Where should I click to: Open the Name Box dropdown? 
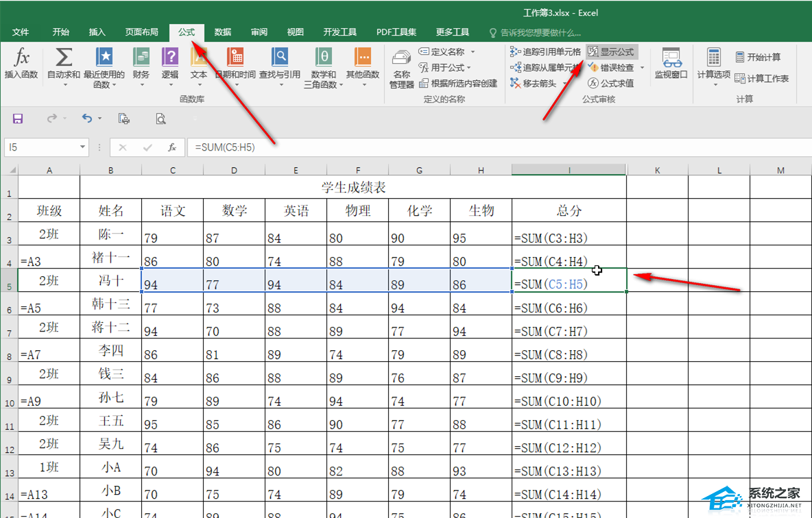[x=83, y=147]
